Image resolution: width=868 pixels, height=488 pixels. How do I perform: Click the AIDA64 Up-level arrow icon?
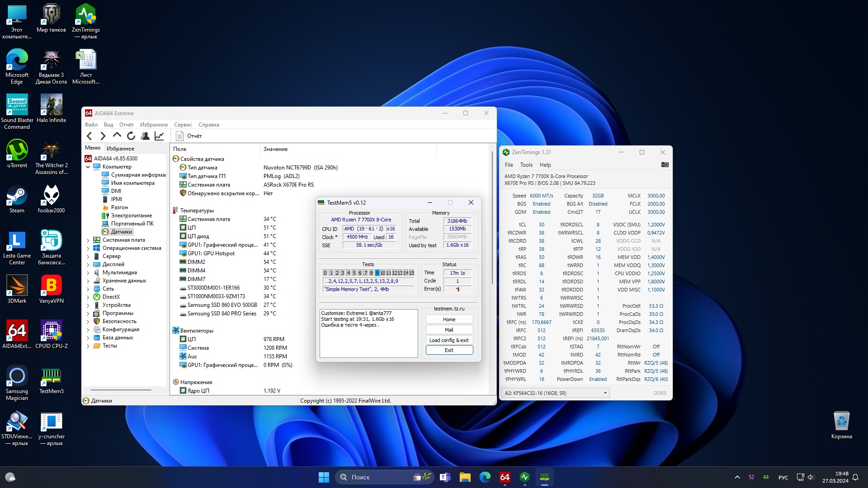pyautogui.click(x=117, y=136)
